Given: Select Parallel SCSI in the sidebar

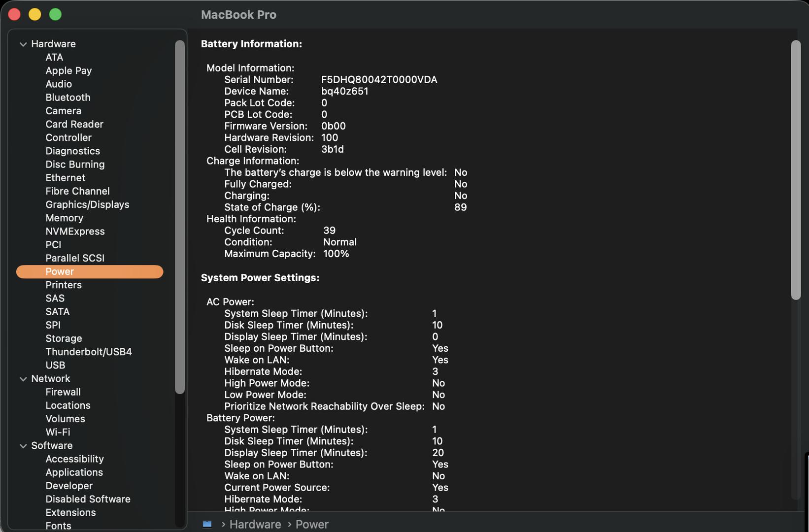Looking at the screenshot, I should pyautogui.click(x=75, y=258).
